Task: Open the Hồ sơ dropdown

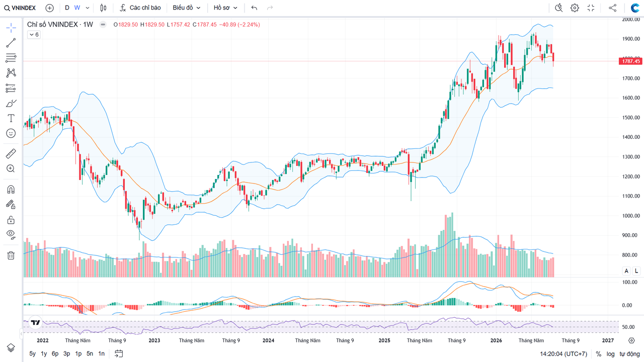Action: [x=225, y=8]
